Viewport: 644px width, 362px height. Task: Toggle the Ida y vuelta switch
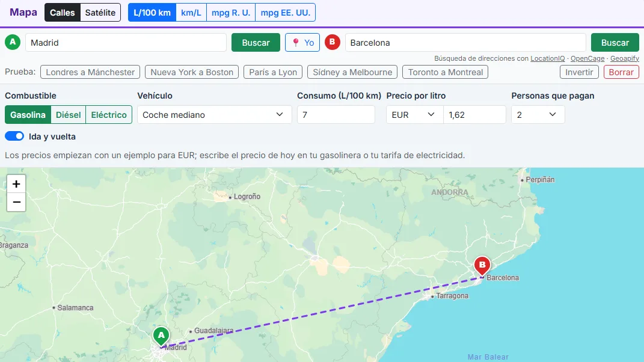14,136
